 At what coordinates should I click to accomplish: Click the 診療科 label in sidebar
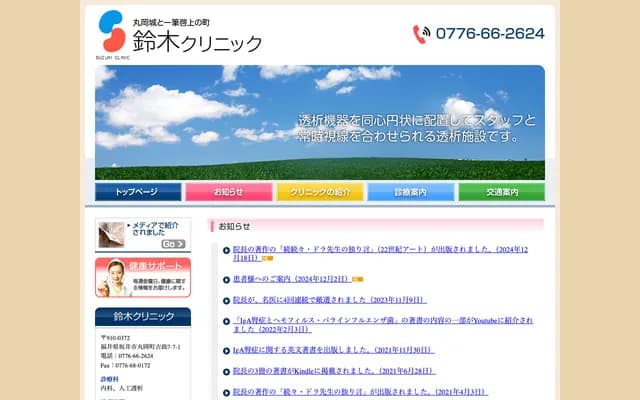tap(109, 379)
